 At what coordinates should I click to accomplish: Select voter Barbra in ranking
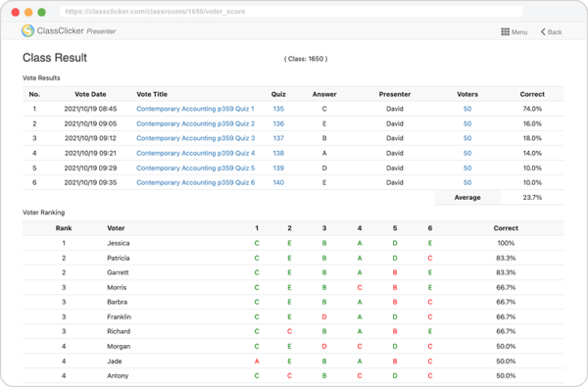click(x=117, y=302)
